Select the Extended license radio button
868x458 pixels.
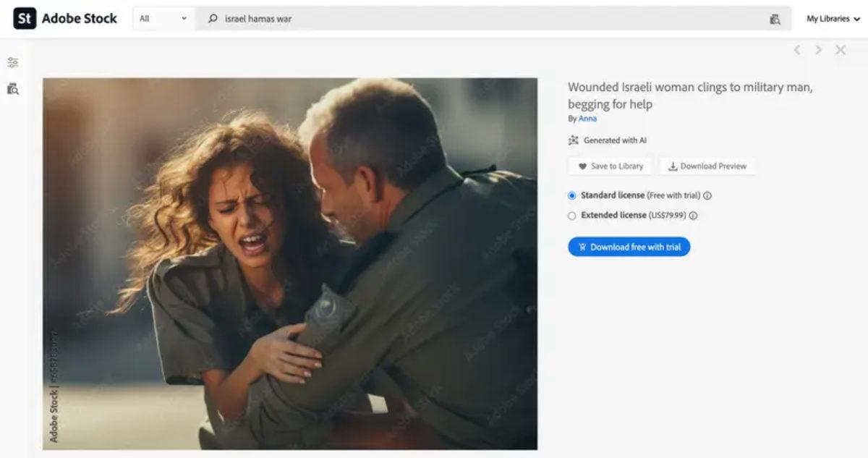pyautogui.click(x=571, y=215)
